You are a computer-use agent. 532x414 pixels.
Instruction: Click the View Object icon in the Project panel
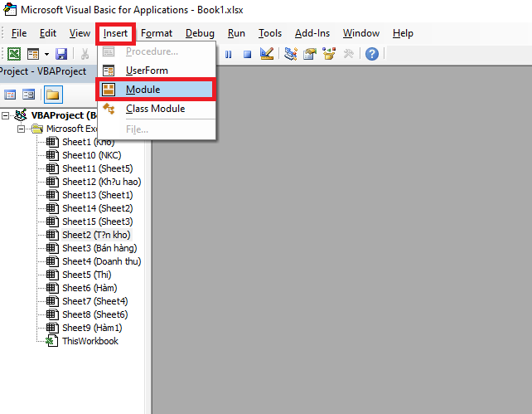pos(28,95)
